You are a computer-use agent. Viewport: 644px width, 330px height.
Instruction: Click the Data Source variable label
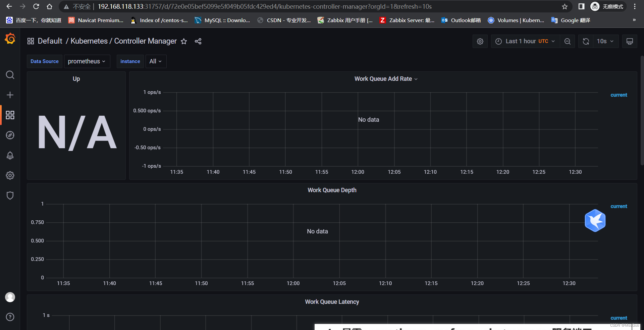(x=45, y=61)
